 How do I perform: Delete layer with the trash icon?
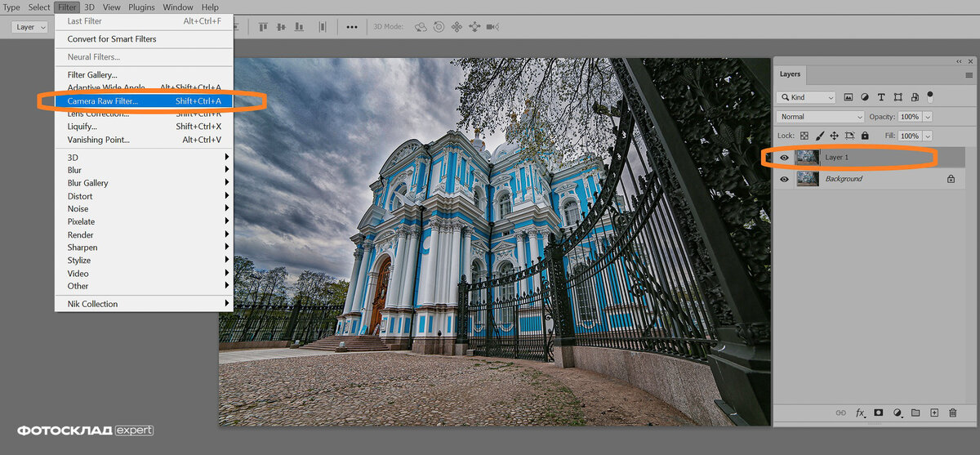953,413
